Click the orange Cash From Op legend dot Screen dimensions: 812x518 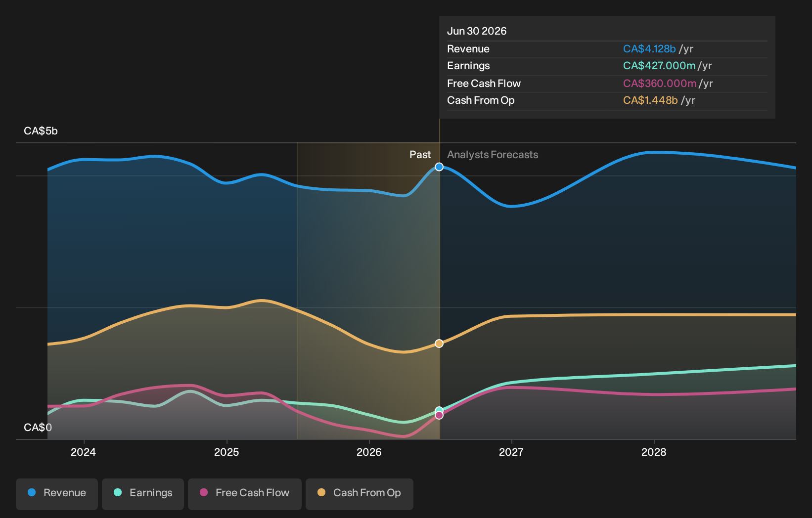point(321,492)
